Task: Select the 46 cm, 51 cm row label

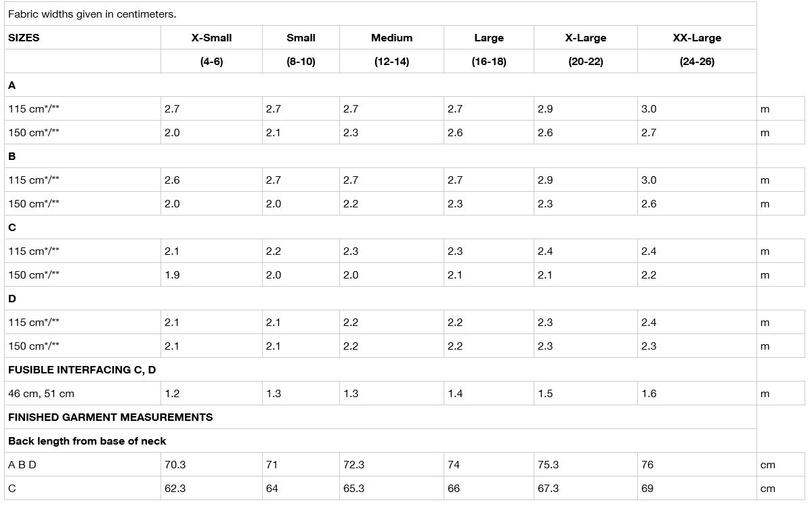Action: pos(41,394)
